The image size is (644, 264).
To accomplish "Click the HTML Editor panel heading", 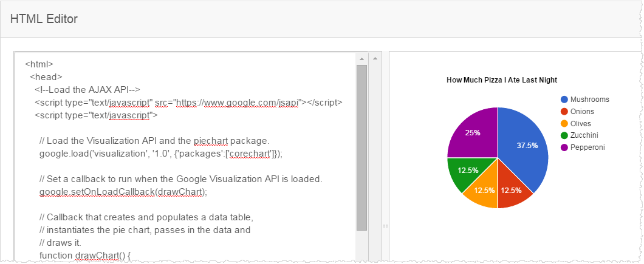I will 44,19.
